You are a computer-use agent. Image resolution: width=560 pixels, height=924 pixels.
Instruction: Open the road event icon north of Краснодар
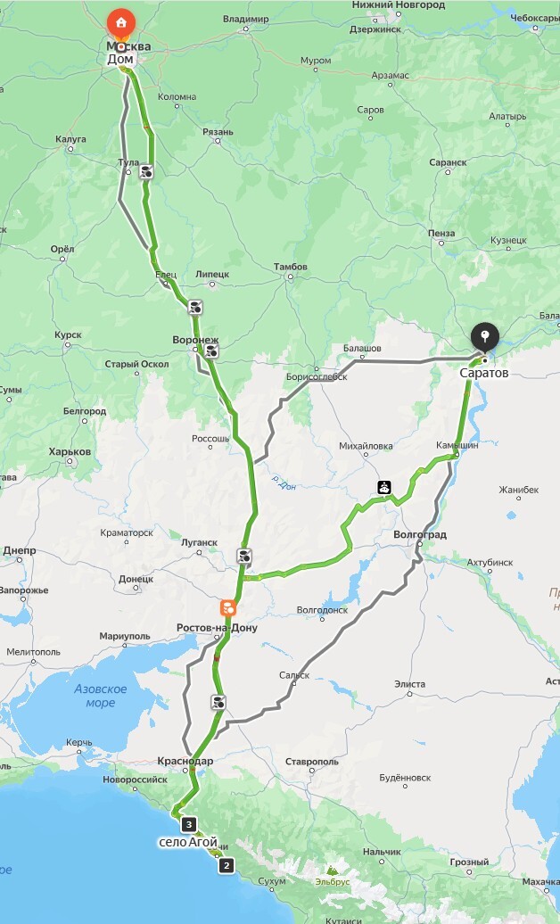[218, 702]
